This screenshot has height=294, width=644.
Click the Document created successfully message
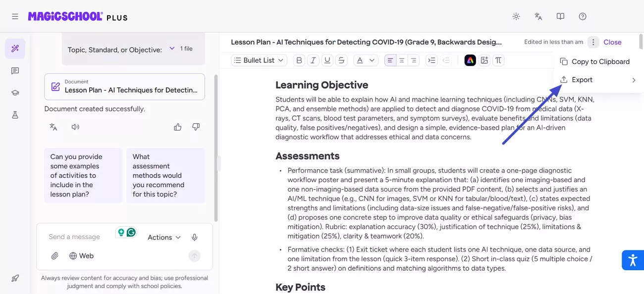pos(95,109)
